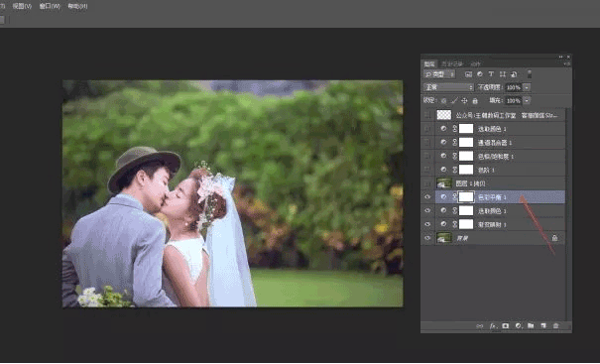Filter layers by shape layer icon
The height and width of the screenshot is (364, 600).
[503, 74]
